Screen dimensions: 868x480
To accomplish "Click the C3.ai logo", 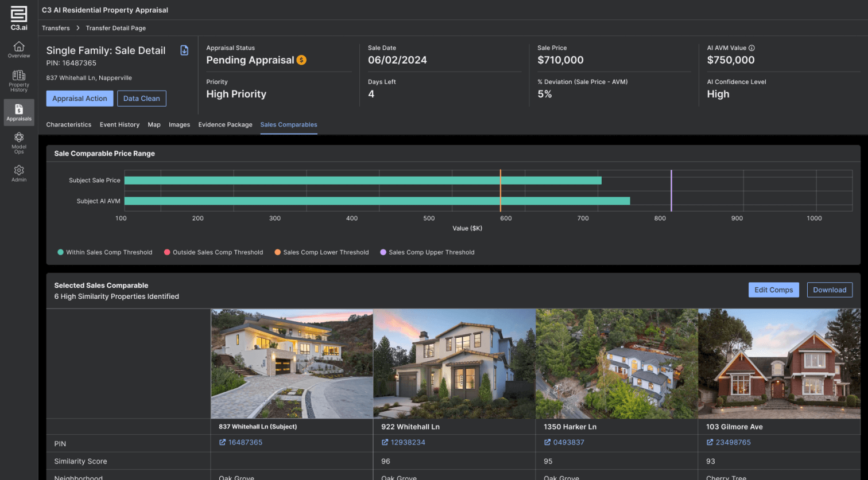I will 19,18.
